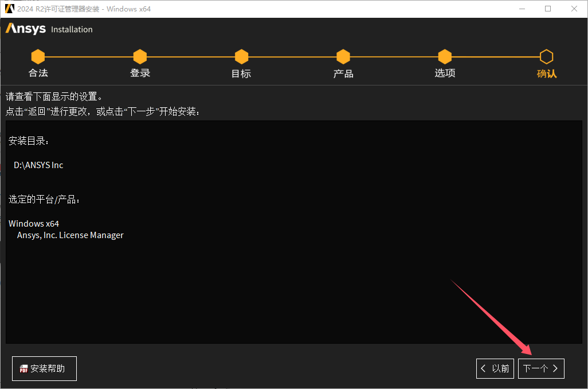Click the 下一个 button to start installation
The height and width of the screenshot is (389, 588).
[x=540, y=368]
